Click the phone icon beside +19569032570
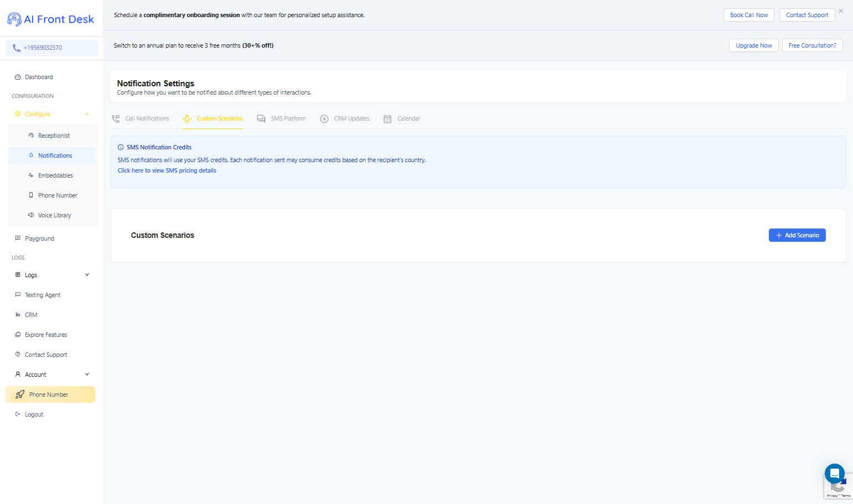This screenshot has width=853, height=504. pyautogui.click(x=17, y=48)
